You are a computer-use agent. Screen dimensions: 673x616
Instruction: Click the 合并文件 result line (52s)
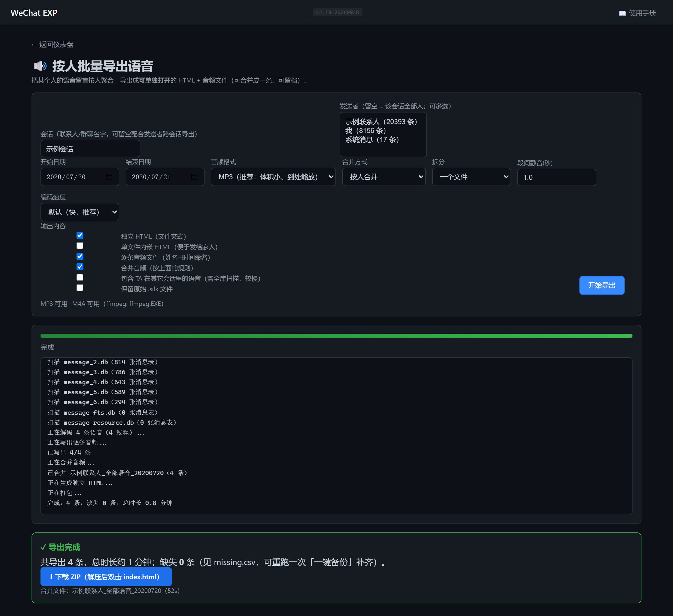110,591
